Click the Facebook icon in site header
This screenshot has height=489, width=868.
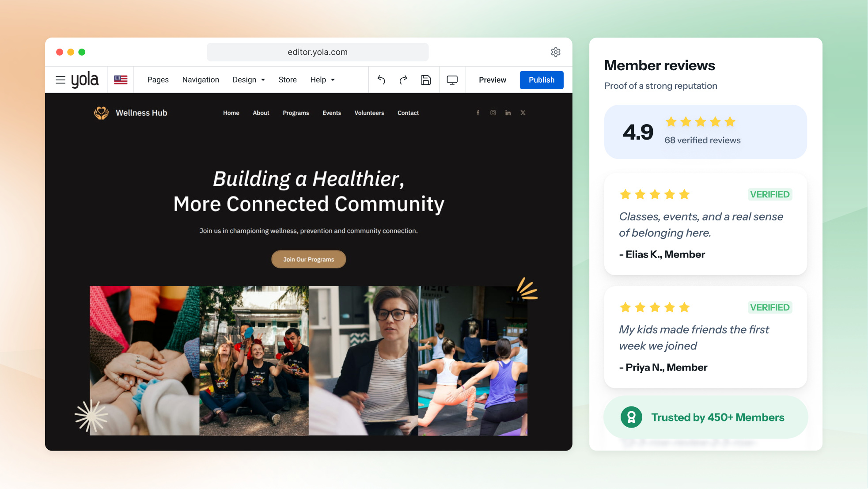[478, 113]
